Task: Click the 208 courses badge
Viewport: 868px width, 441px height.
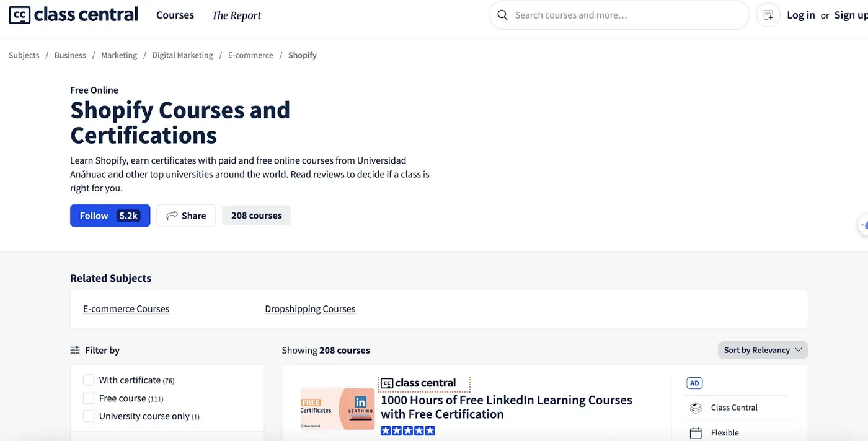Action: pyautogui.click(x=257, y=216)
